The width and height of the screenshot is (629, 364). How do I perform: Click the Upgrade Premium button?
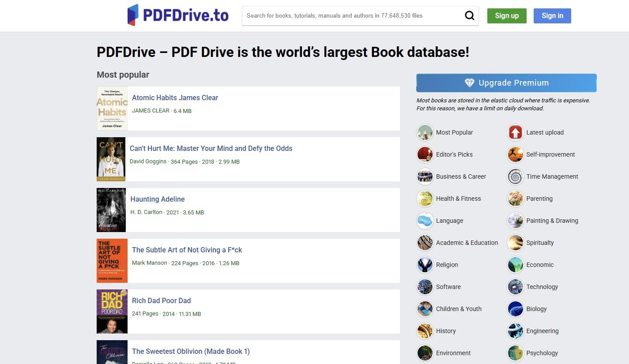pos(506,83)
